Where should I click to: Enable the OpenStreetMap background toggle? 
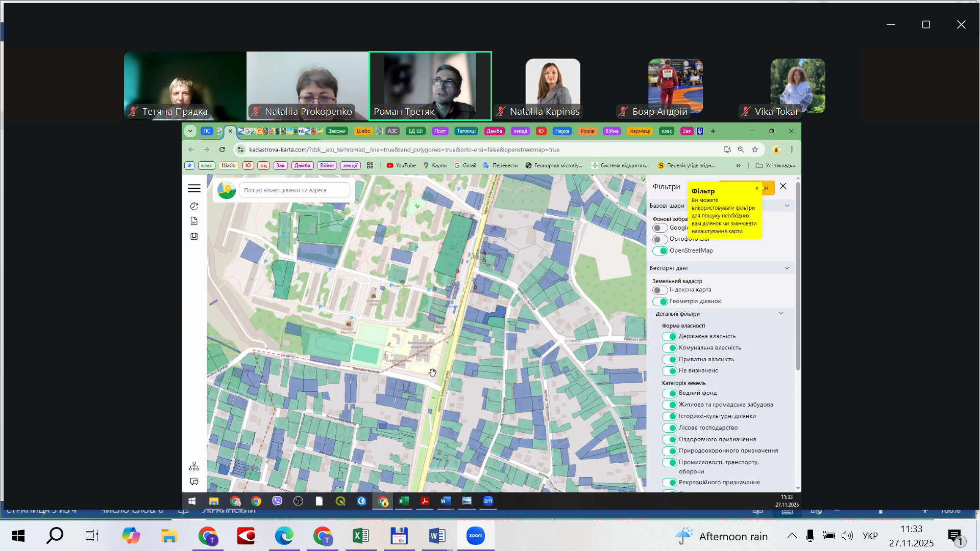click(660, 251)
